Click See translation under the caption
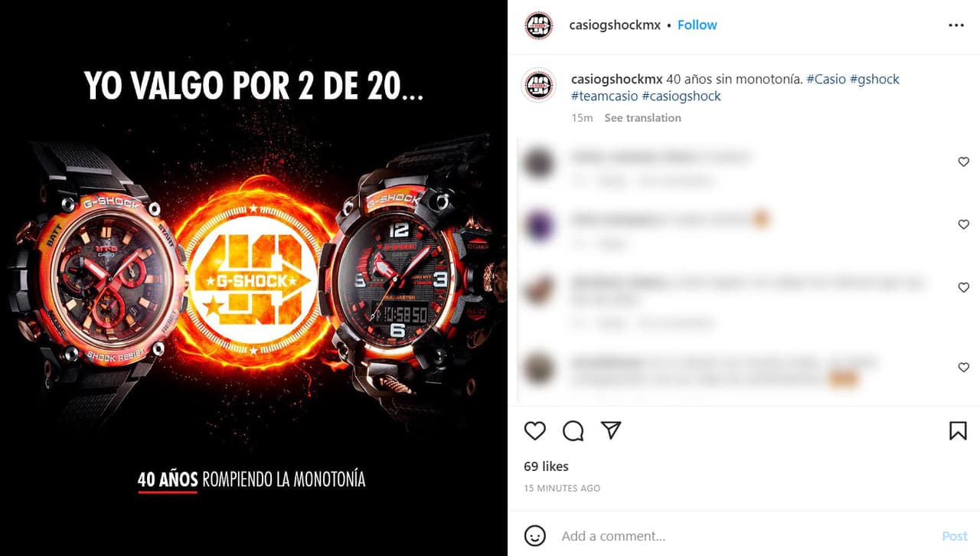Viewport: 980px width, 556px height. pos(642,118)
